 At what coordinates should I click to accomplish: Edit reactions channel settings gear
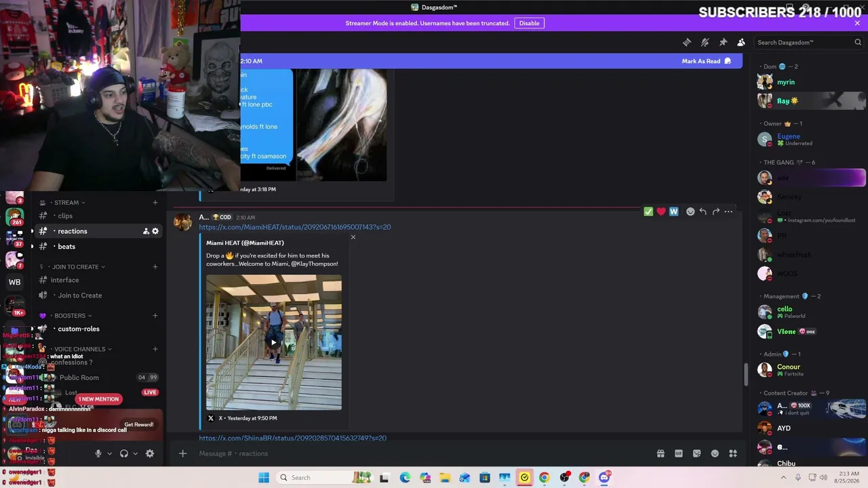pyautogui.click(x=155, y=231)
